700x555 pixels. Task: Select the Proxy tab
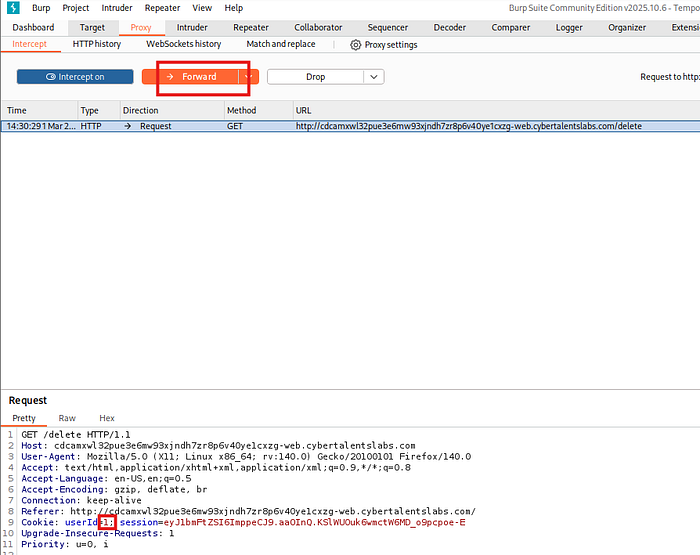tap(141, 27)
